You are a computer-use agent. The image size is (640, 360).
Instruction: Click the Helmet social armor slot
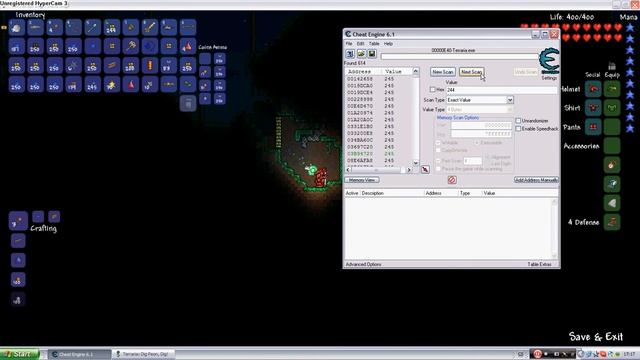[x=593, y=89]
